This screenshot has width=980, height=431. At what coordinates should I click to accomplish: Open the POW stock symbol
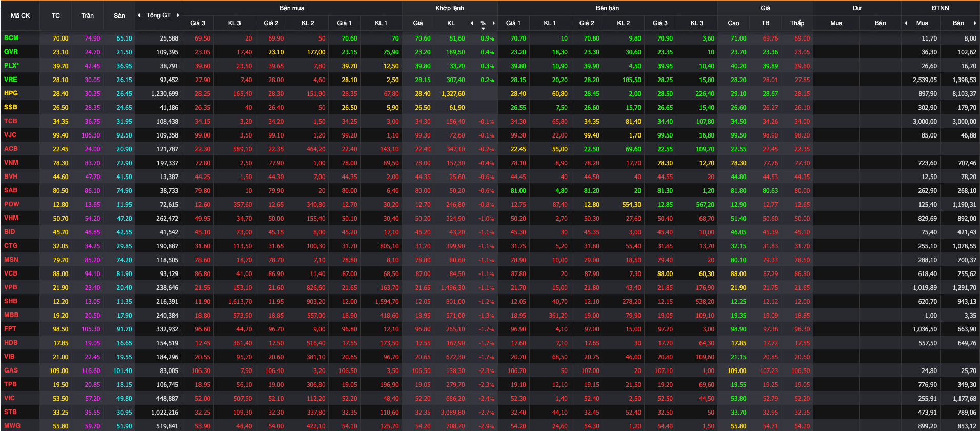coord(12,204)
